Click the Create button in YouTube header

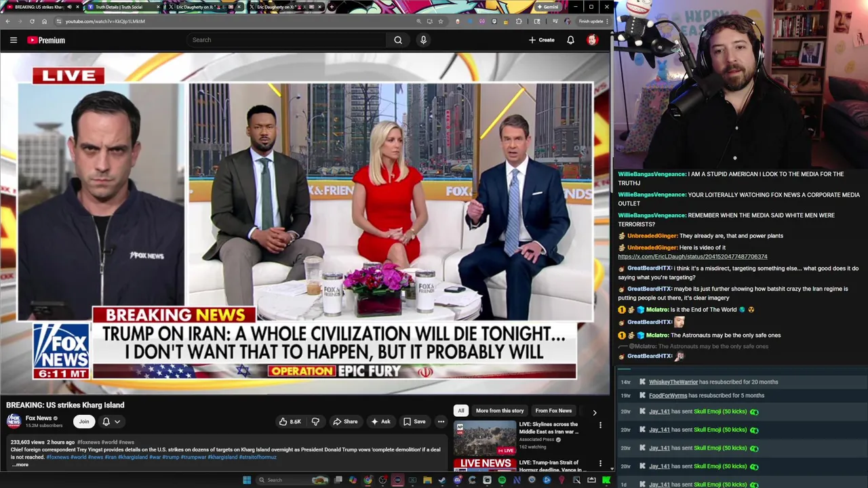pyautogui.click(x=542, y=40)
